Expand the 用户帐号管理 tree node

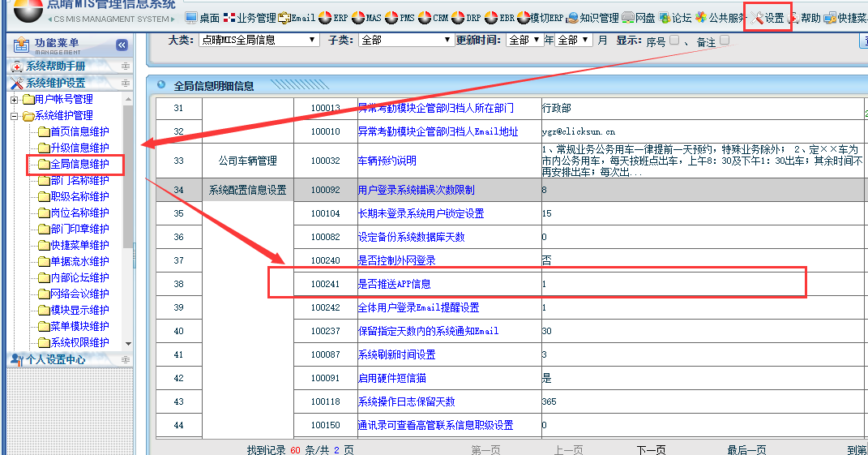(x=14, y=100)
